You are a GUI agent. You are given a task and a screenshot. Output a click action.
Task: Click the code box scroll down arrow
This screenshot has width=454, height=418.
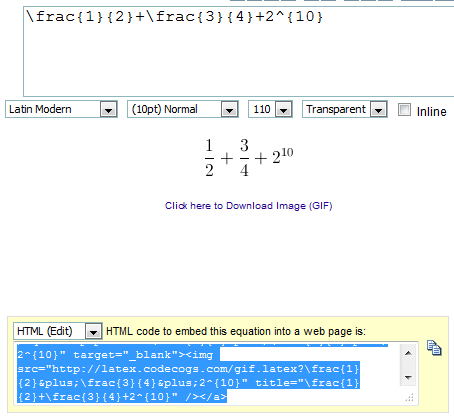[x=408, y=378]
